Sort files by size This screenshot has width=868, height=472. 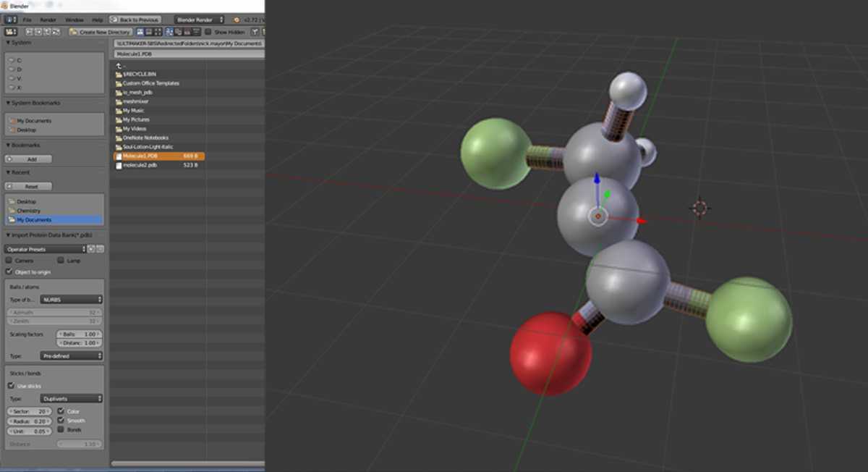coord(196,32)
